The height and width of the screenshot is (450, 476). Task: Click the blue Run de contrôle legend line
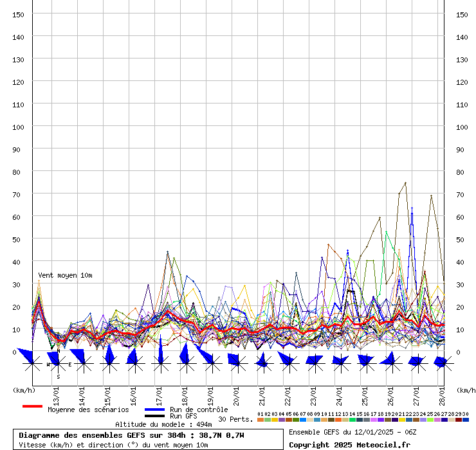tap(154, 410)
